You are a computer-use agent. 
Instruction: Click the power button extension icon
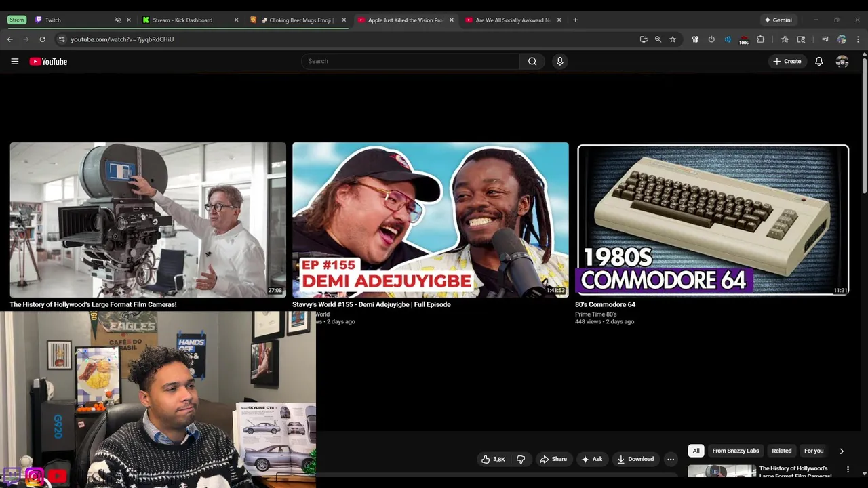711,39
